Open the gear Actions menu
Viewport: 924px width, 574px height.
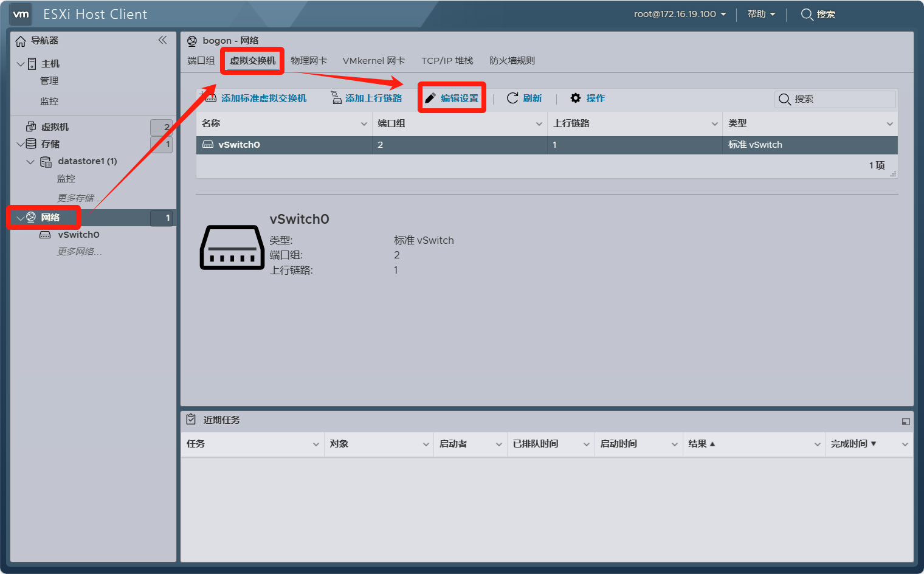pos(576,98)
